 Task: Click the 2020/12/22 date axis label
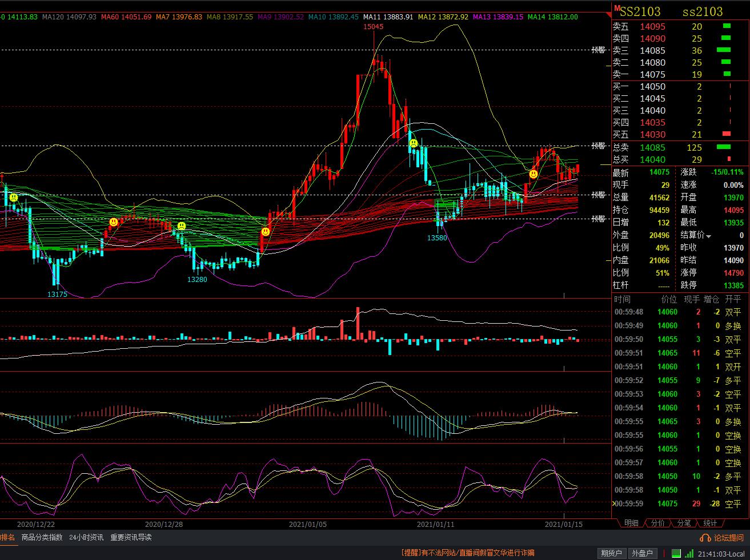coord(36,524)
